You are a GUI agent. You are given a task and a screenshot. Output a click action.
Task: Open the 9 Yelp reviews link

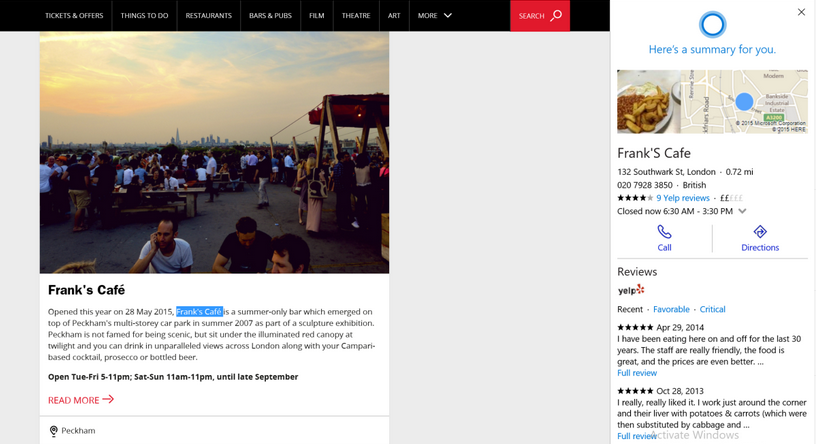(x=683, y=198)
